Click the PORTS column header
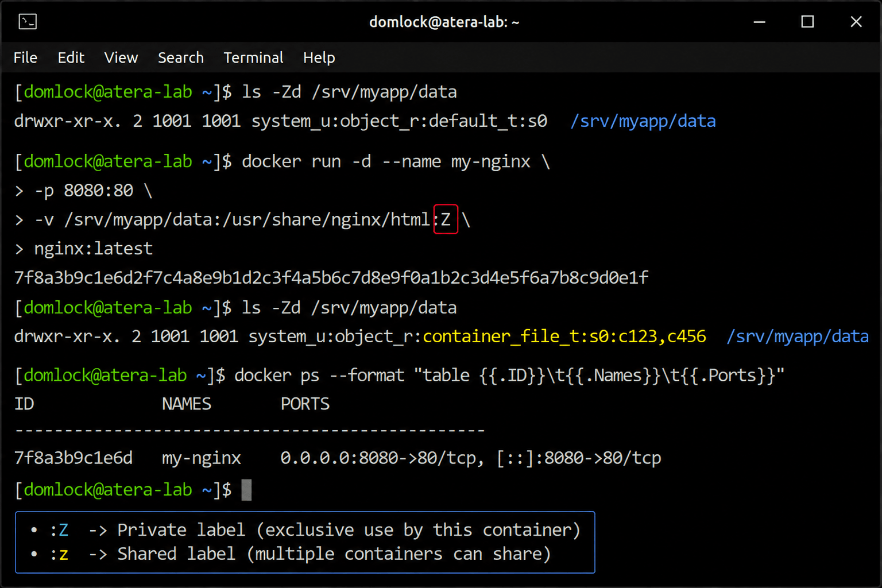 pyautogui.click(x=305, y=404)
